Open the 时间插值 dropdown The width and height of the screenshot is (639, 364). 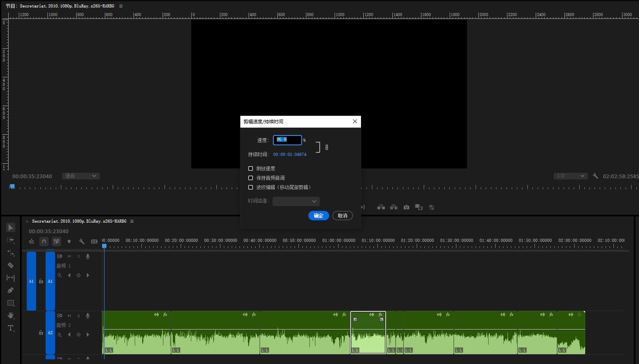tap(296, 201)
